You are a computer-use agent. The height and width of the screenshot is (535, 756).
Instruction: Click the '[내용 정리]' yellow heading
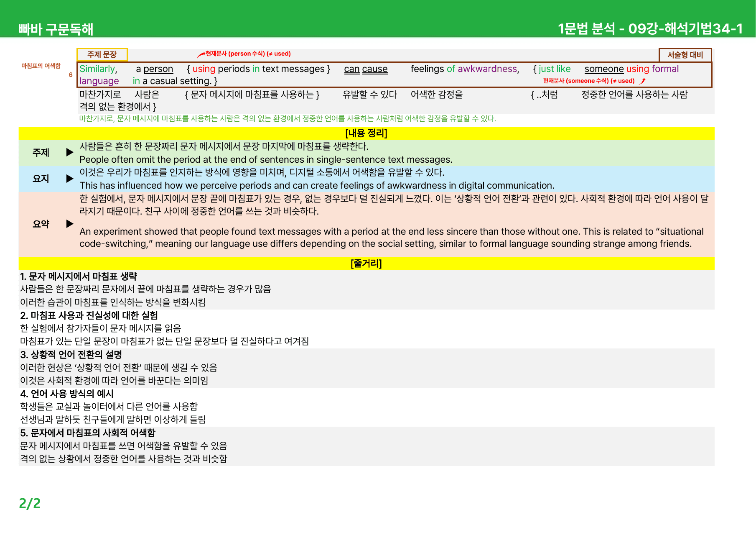click(367, 133)
